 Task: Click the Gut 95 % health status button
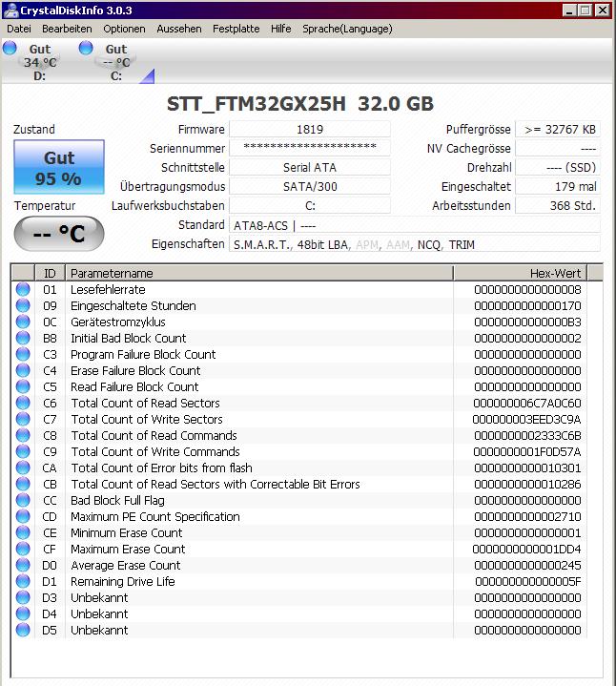tap(58, 167)
